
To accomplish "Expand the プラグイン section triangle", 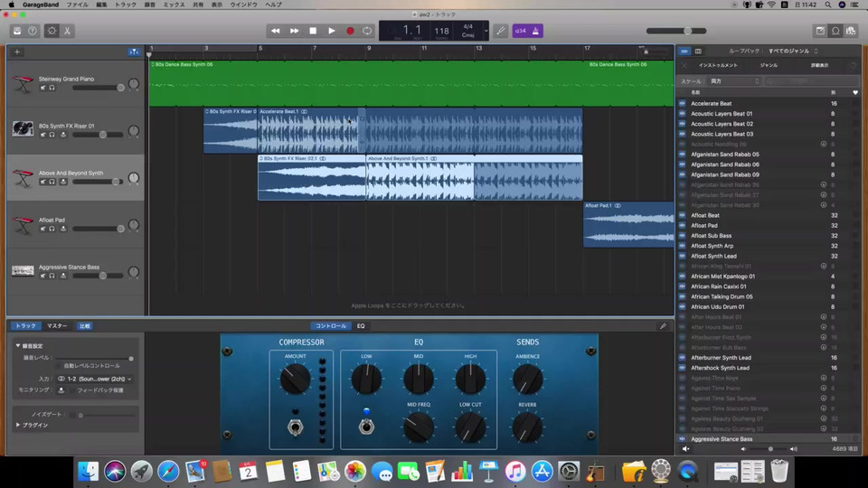I will click(x=18, y=425).
